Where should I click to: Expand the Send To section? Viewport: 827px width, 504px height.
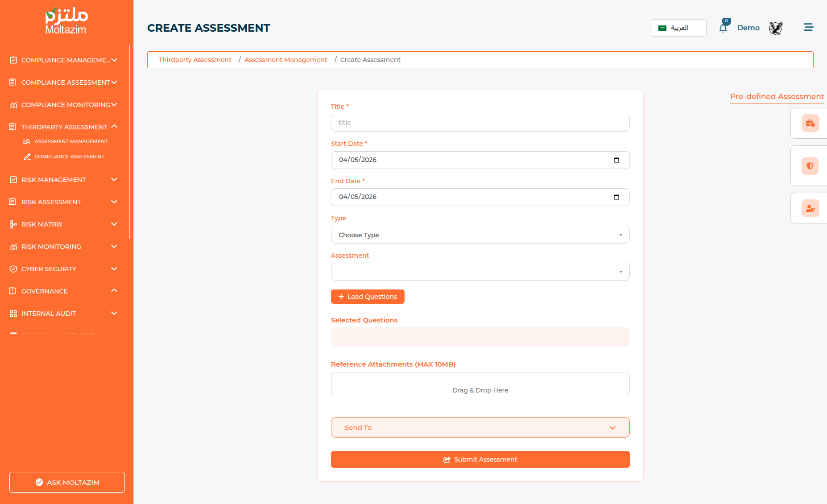(x=480, y=428)
